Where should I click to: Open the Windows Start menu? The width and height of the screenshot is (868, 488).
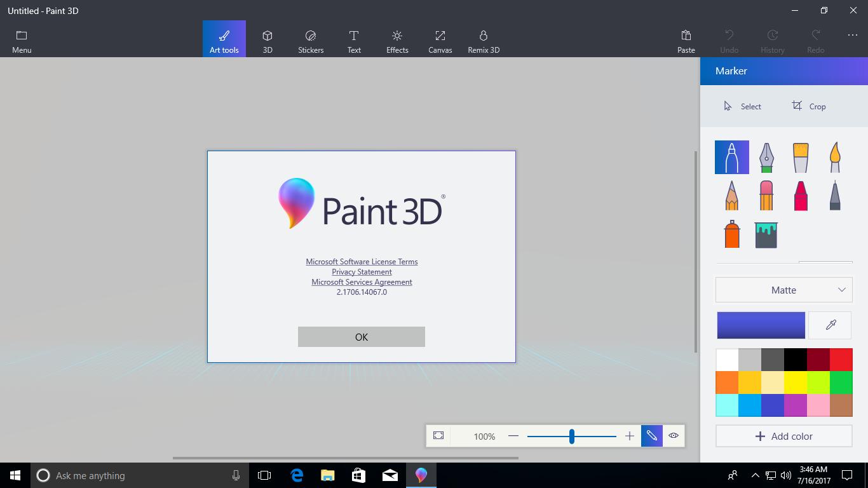(x=15, y=475)
